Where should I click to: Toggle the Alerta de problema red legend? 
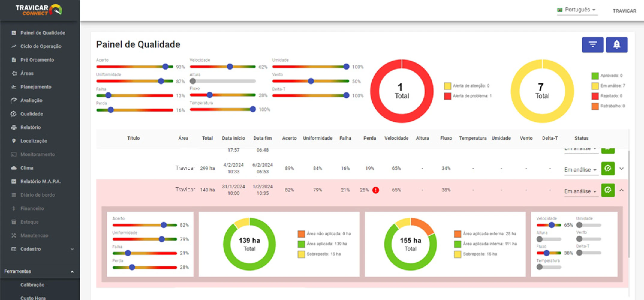pos(447,96)
